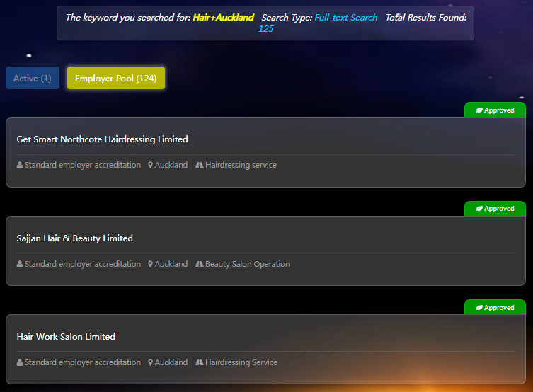
Task: Click road icon beside Hairdressing service in Get Smart card
Action: pos(200,165)
